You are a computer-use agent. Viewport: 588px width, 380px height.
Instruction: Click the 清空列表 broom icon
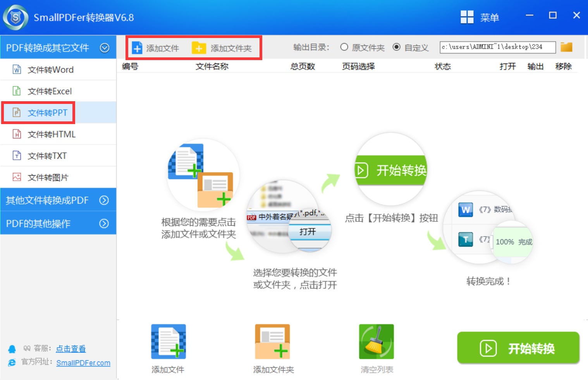(377, 342)
